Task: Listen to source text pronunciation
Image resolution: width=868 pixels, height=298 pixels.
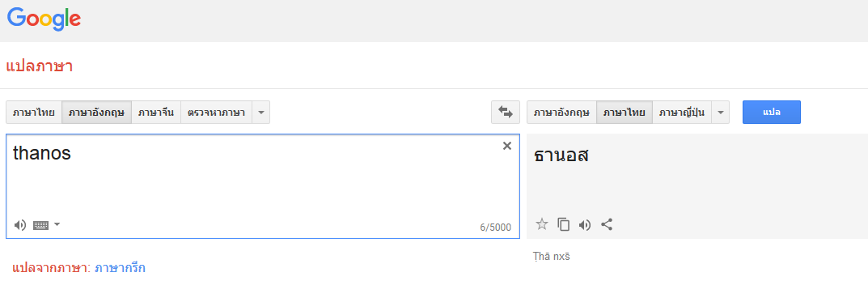Action: (x=20, y=225)
